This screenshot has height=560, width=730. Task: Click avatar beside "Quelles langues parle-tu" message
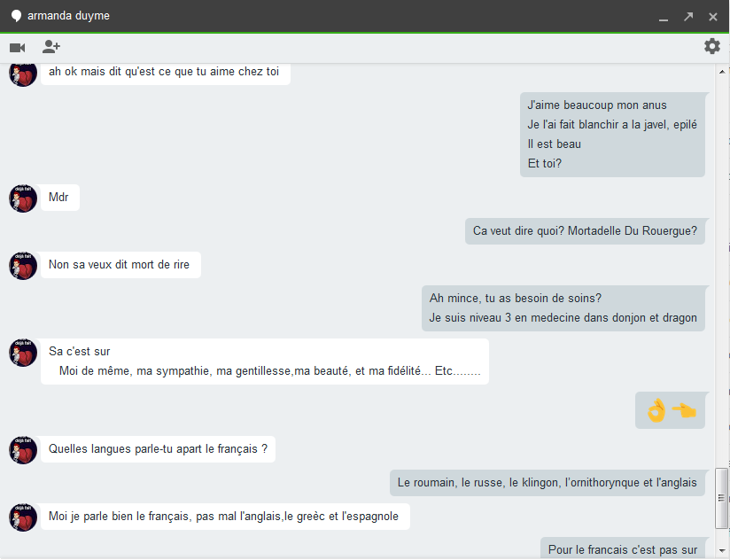point(22,450)
